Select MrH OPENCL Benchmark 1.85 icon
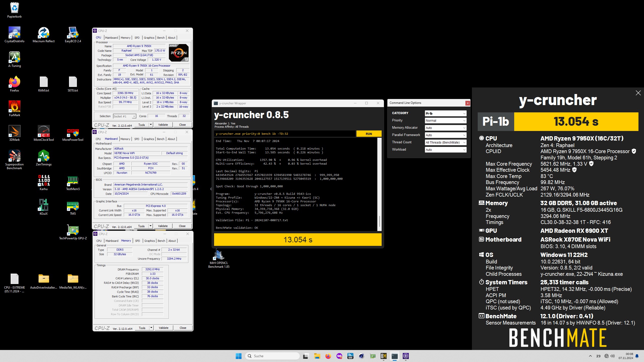 [x=219, y=258]
